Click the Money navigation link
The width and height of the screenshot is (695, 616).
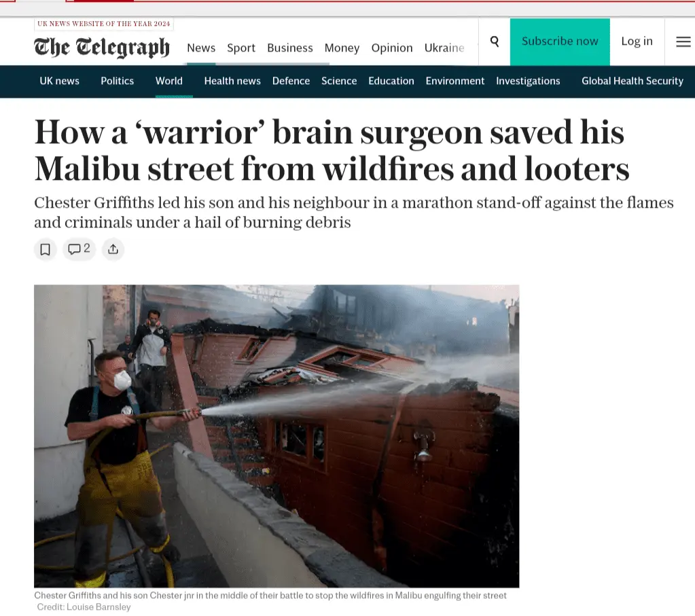coord(342,48)
